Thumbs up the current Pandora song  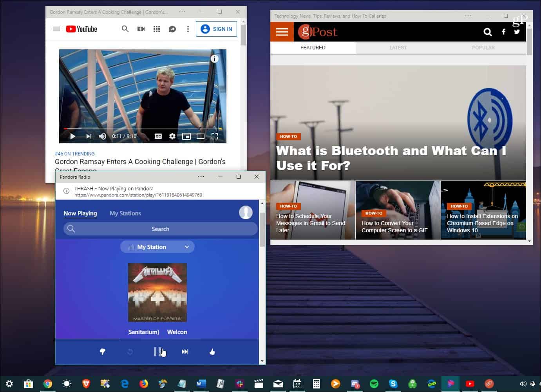click(212, 352)
